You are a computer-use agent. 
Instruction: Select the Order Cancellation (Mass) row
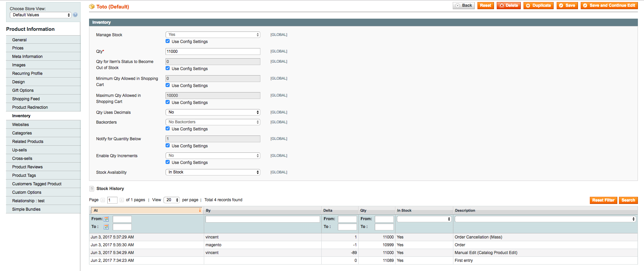pyautogui.click(x=363, y=237)
